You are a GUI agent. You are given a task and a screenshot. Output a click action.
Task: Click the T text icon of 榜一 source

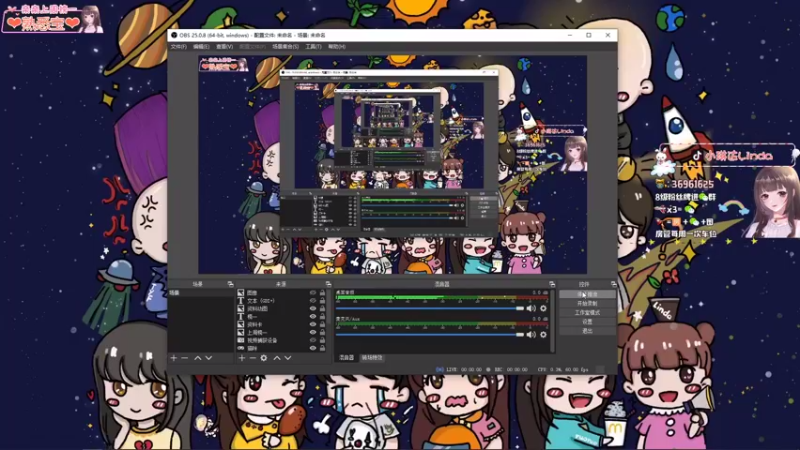point(241,317)
